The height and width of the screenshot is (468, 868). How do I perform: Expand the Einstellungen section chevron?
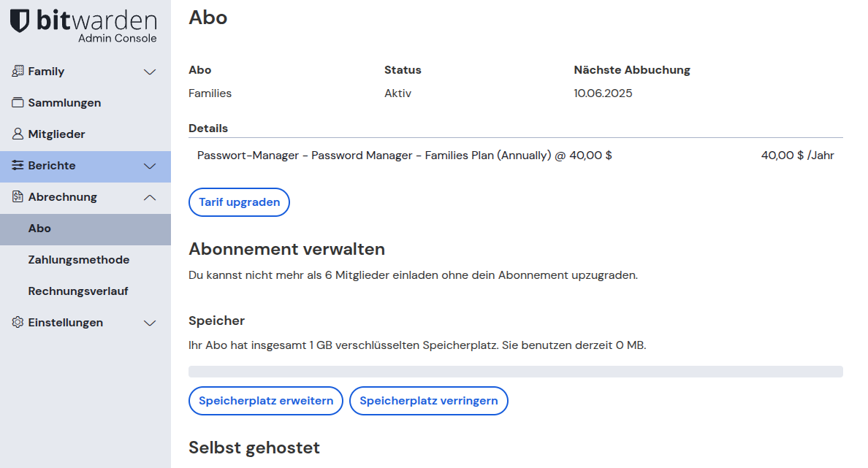[x=150, y=323]
